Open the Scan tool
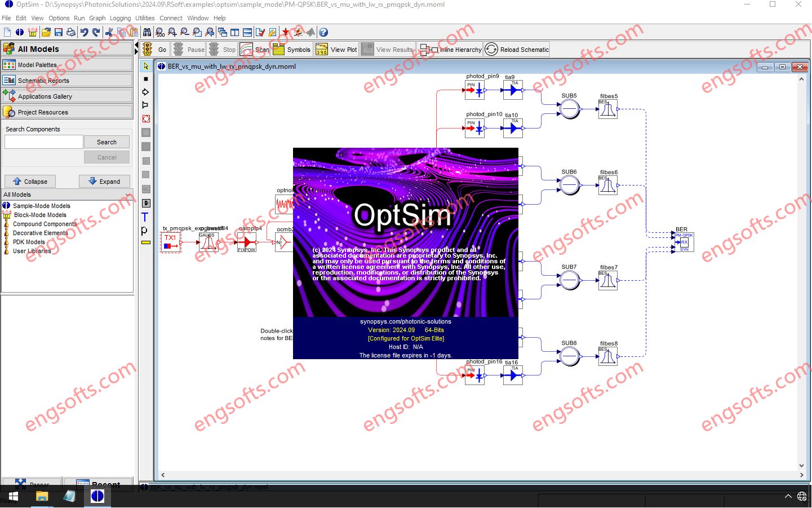The height and width of the screenshot is (508, 812). 255,50
